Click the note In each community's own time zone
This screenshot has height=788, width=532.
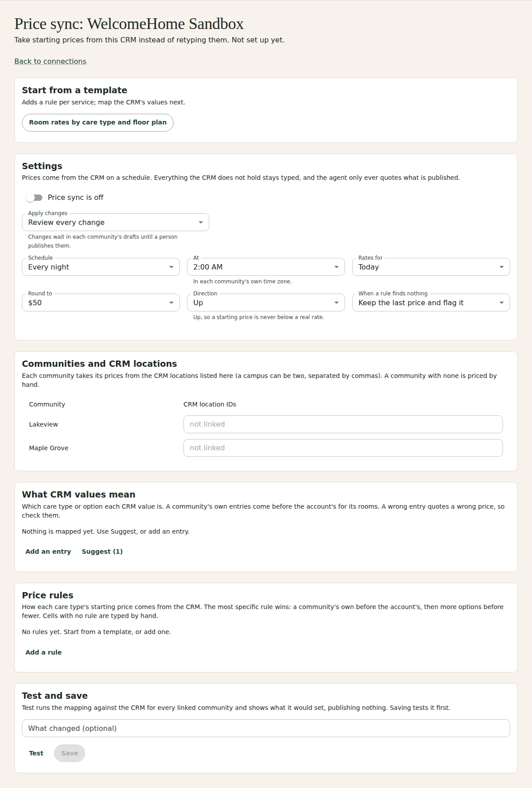242,282
